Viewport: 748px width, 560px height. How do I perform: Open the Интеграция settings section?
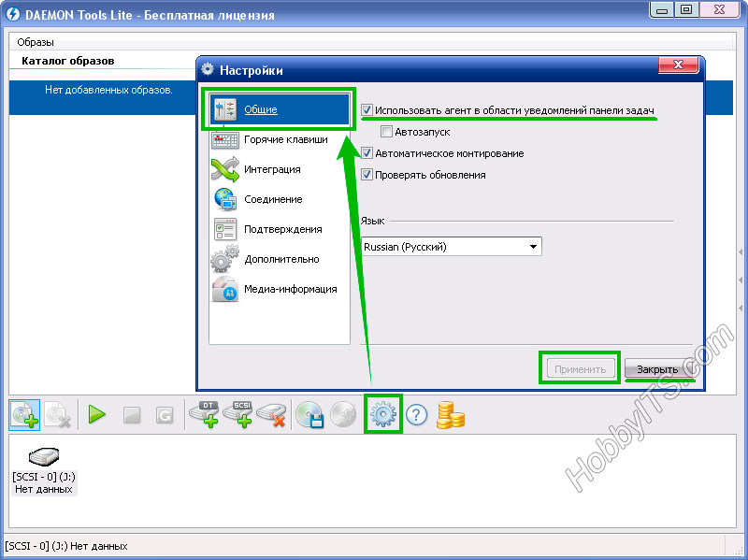click(x=280, y=169)
